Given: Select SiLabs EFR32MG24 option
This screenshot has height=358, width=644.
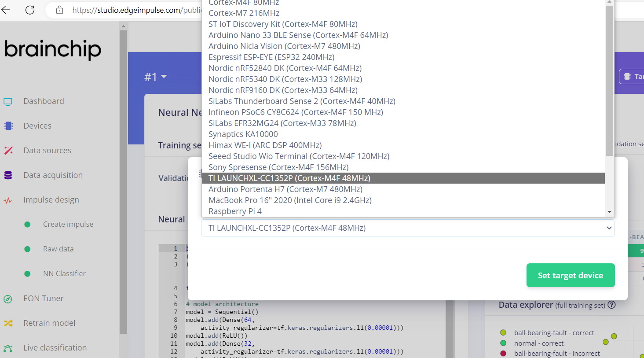Looking at the screenshot, I should (403, 123).
